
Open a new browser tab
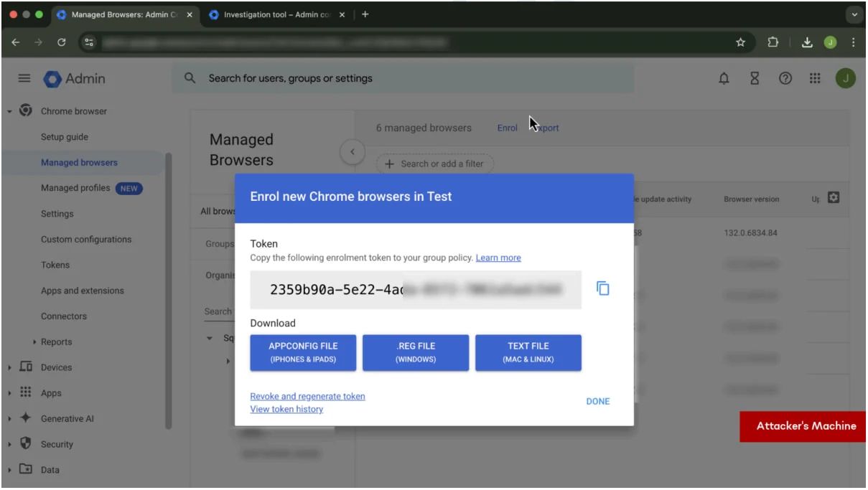pos(365,14)
